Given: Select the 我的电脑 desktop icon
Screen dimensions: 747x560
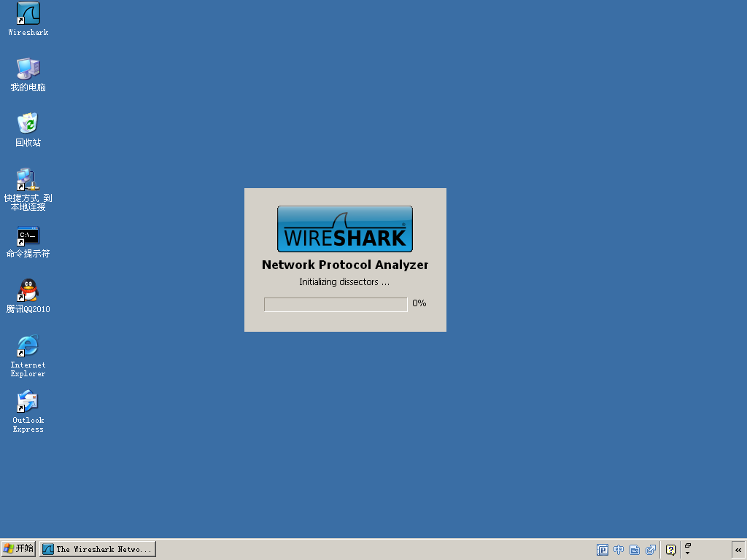Looking at the screenshot, I should click(x=28, y=75).
